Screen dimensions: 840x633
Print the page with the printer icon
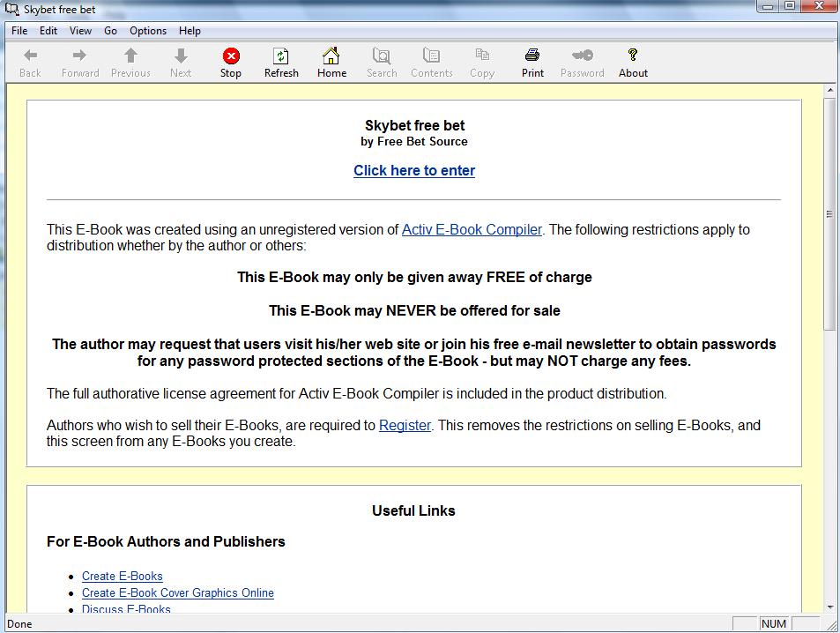click(532, 55)
